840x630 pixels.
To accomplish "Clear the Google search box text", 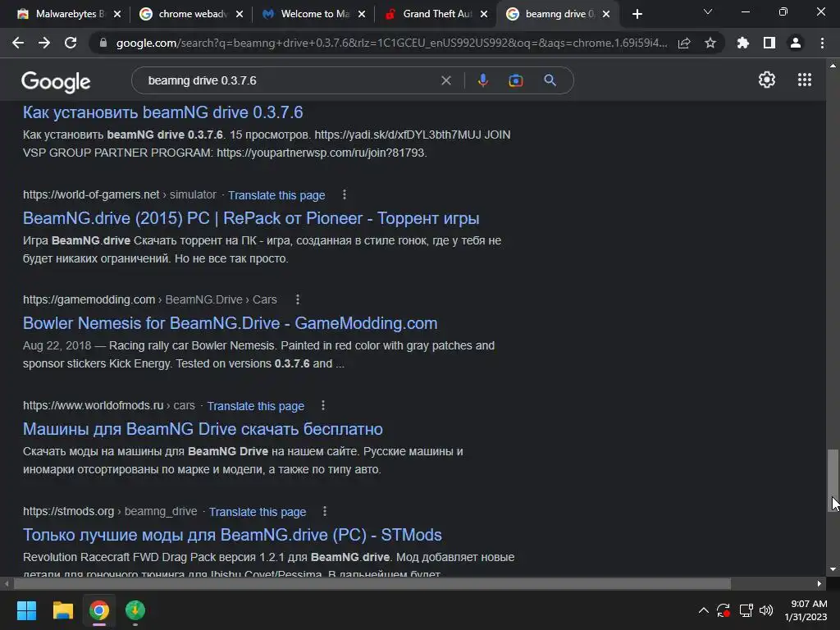I will [445, 80].
